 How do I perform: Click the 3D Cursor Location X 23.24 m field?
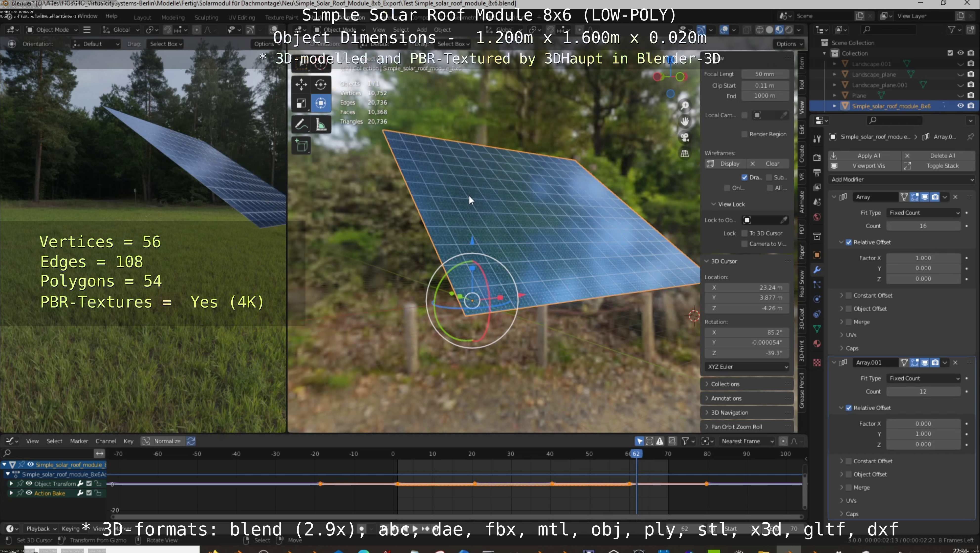tap(747, 288)
